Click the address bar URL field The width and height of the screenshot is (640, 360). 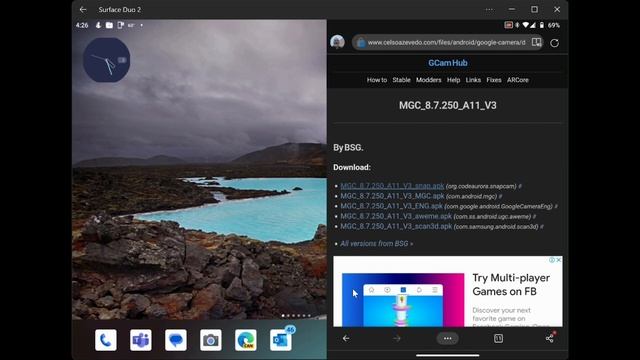click(x=447, y=42)
